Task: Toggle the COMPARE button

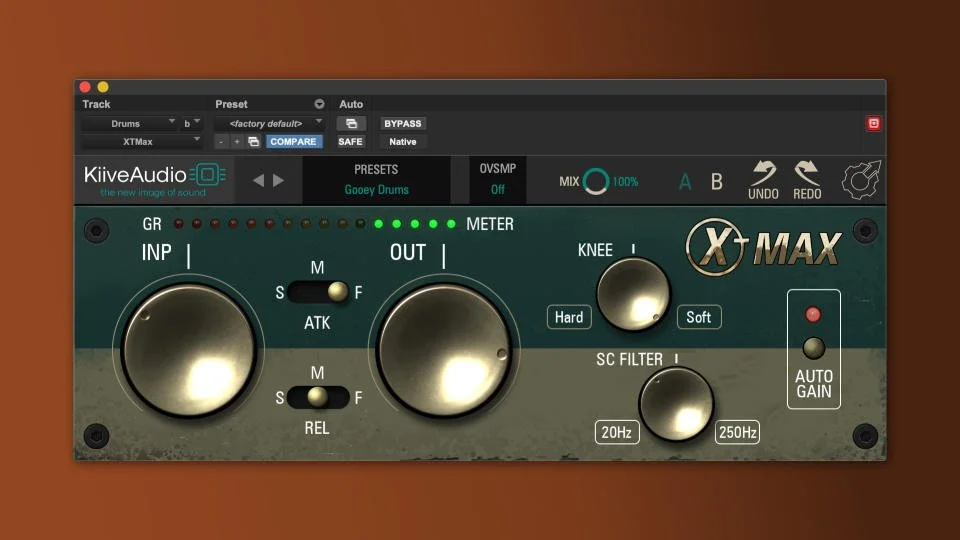Action: 293,142
